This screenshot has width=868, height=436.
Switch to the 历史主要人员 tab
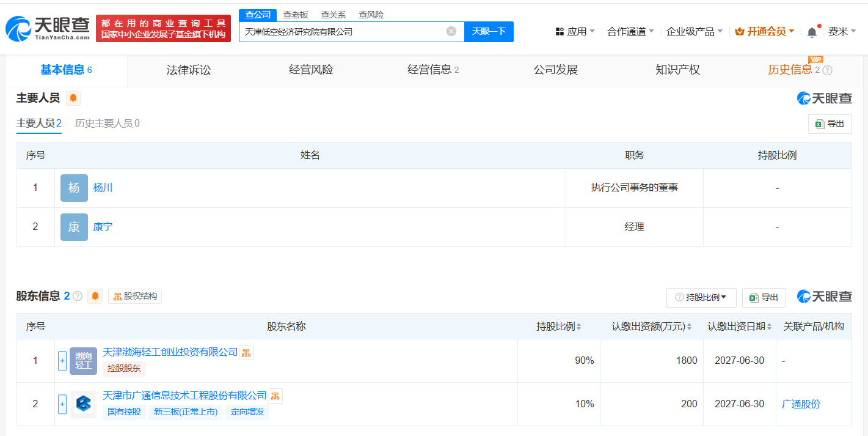107,124
